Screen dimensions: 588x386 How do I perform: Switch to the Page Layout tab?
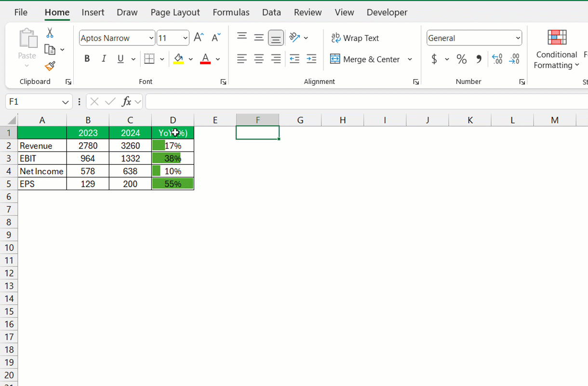click(175, 13)
